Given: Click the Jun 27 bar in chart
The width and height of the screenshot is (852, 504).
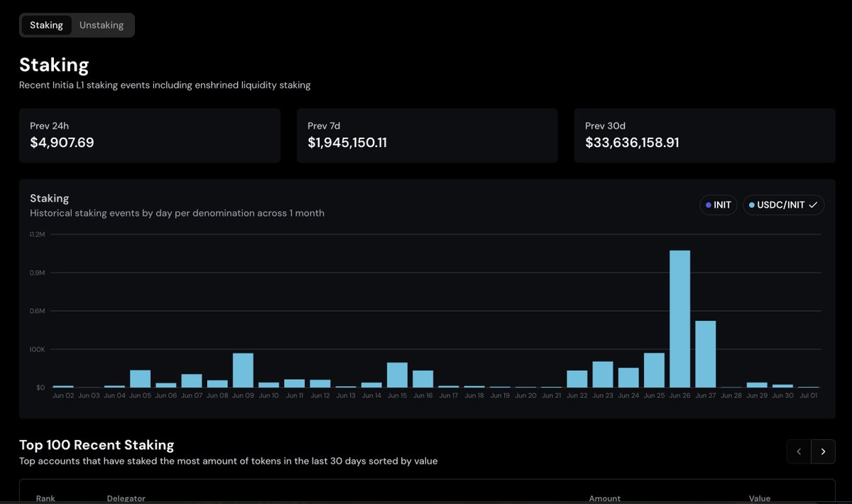Looking at the screenshot, I should (705, 354).
